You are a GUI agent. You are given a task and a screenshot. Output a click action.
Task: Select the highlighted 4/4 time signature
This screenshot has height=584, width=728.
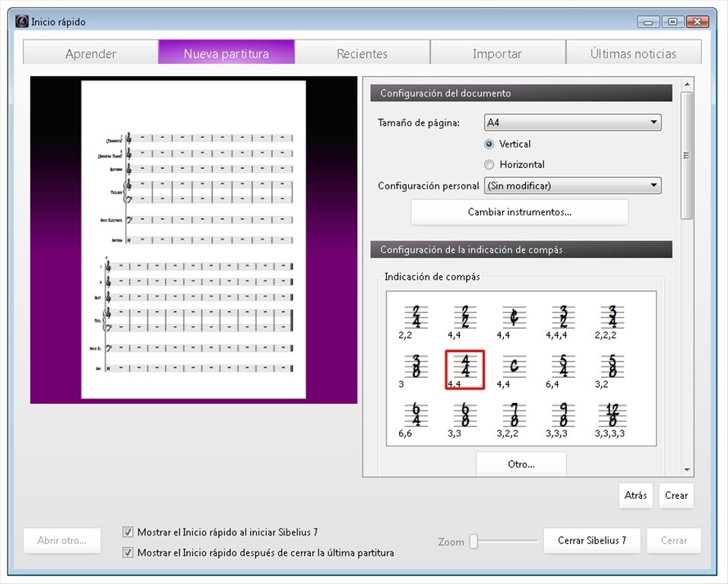click(x=465, y=370)
